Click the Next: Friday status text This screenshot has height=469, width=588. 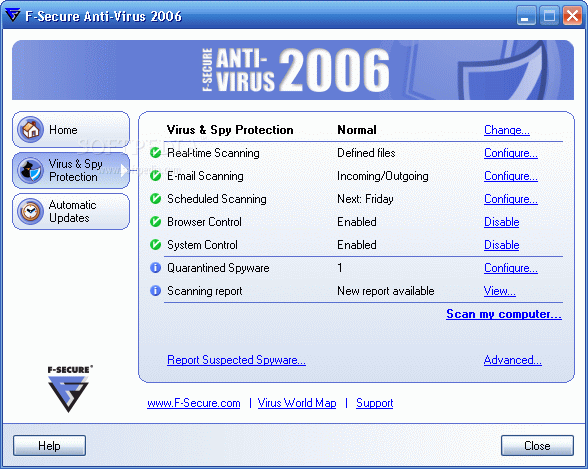tap(365, 199)
